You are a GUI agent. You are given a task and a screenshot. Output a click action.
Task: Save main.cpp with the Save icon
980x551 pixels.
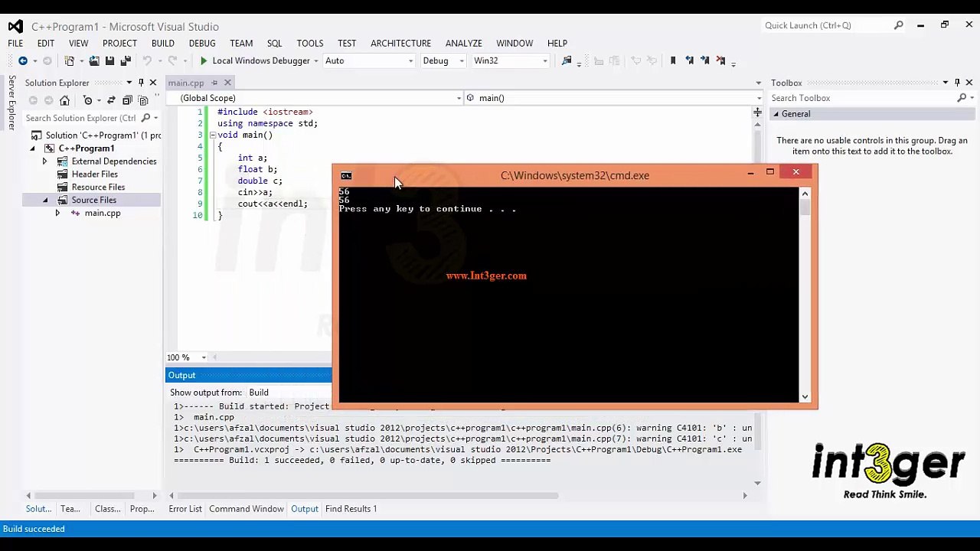(x=109, y=61)
